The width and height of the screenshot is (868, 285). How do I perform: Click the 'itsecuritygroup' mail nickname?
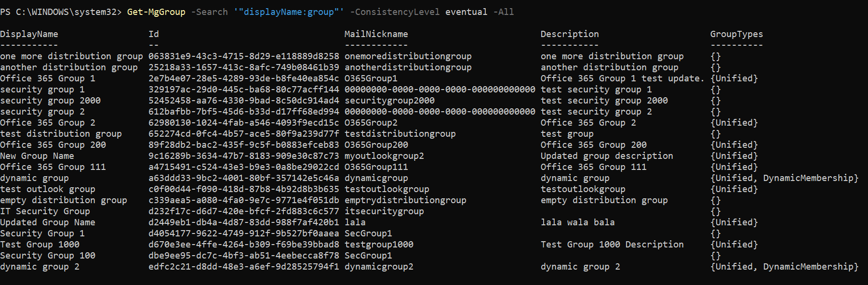coord(384,211)
